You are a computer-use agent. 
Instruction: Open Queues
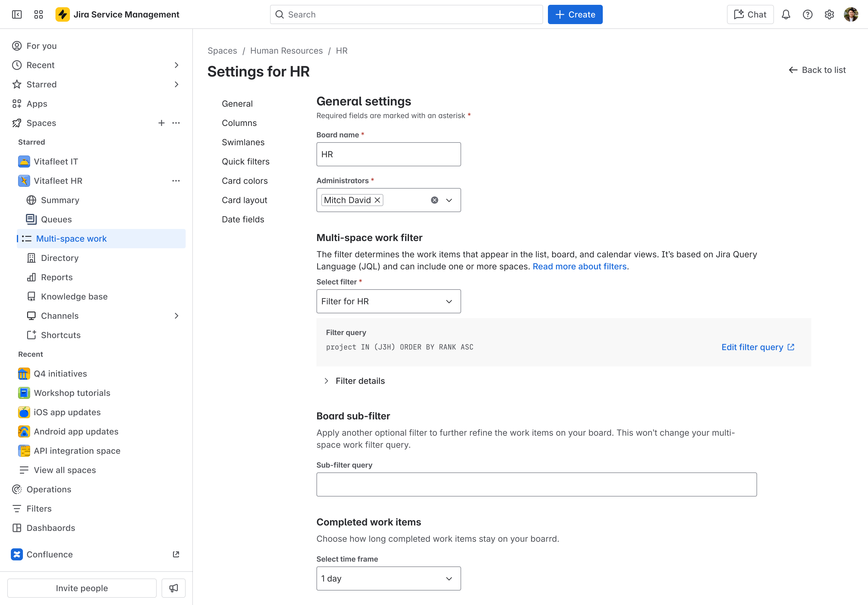tap(56, 219)
